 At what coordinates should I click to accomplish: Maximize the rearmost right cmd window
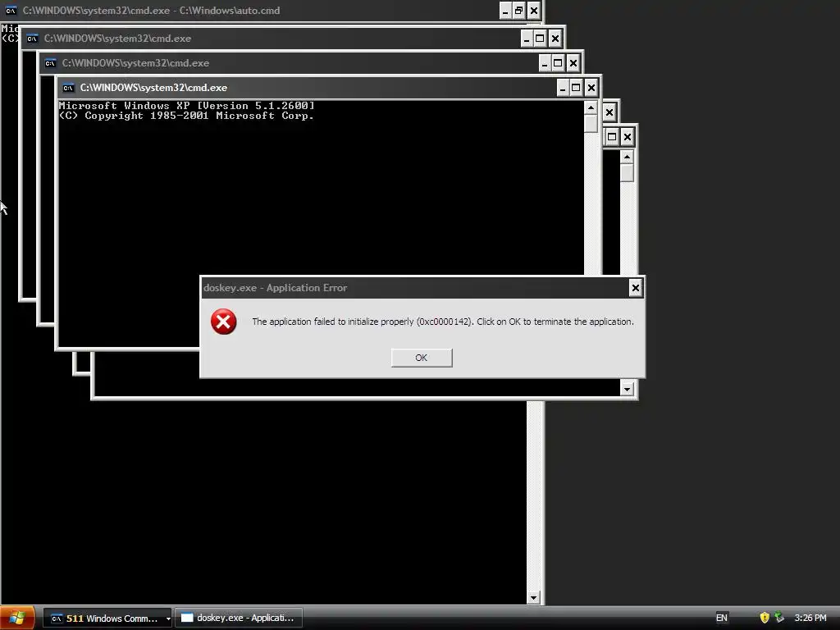coord(612,137)
